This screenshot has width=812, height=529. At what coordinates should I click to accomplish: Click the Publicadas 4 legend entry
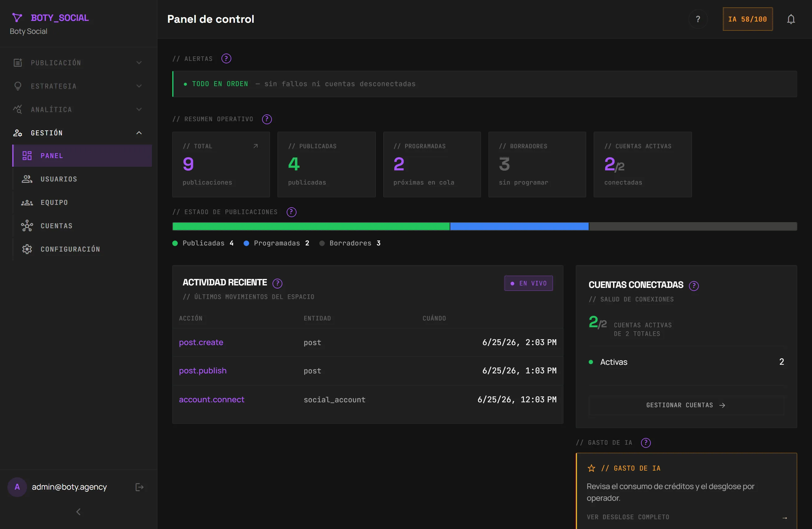[x=203, y=243]
